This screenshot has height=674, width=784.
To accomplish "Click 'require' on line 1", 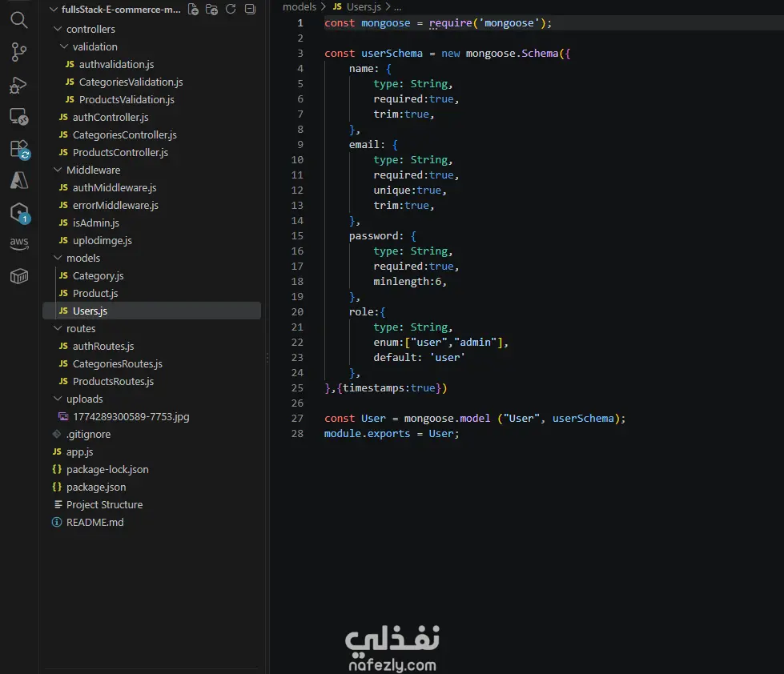I will [450, 23].
